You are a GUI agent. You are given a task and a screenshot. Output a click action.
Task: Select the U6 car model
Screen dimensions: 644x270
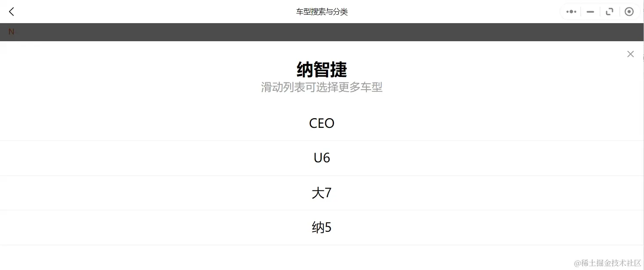click(321, 158)
